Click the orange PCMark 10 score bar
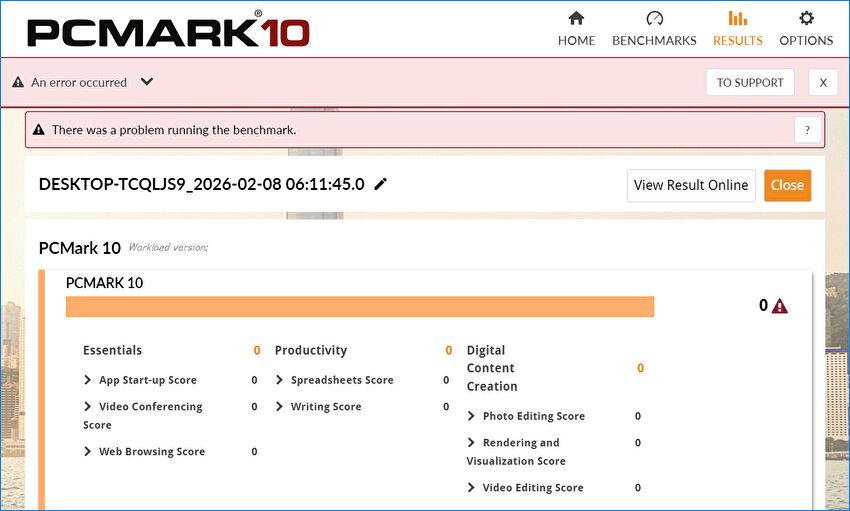The width and height of the screenshot is (850, 511). [x=360, y=306]
